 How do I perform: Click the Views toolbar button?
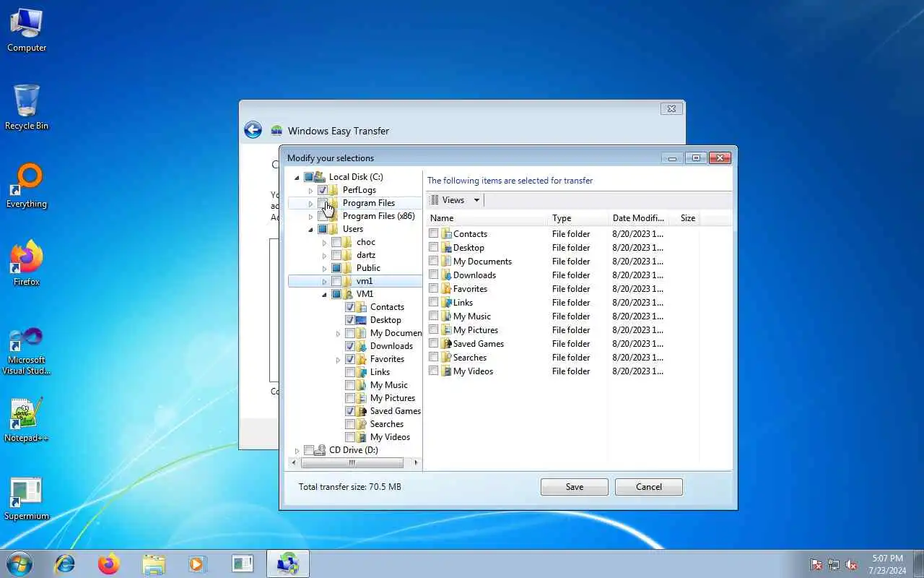pyautogui.click(x=448, y=200)
